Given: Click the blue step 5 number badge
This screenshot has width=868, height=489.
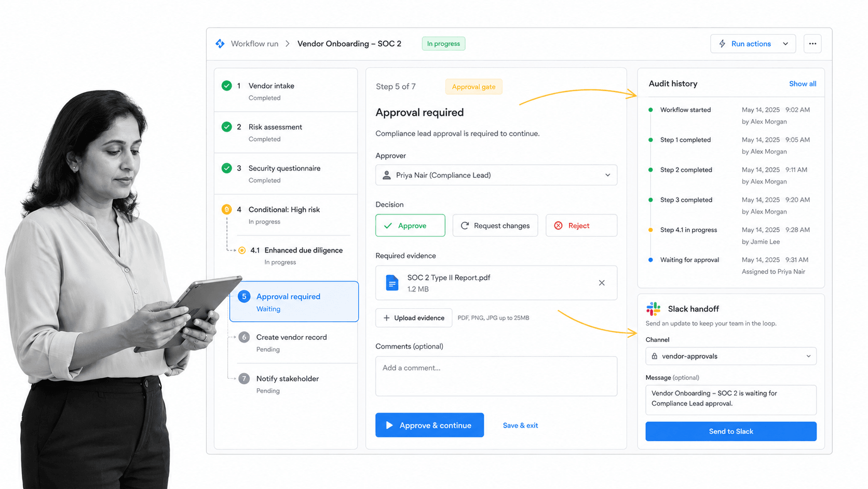Looking at the screenshot, I should [x=244, y=296].
